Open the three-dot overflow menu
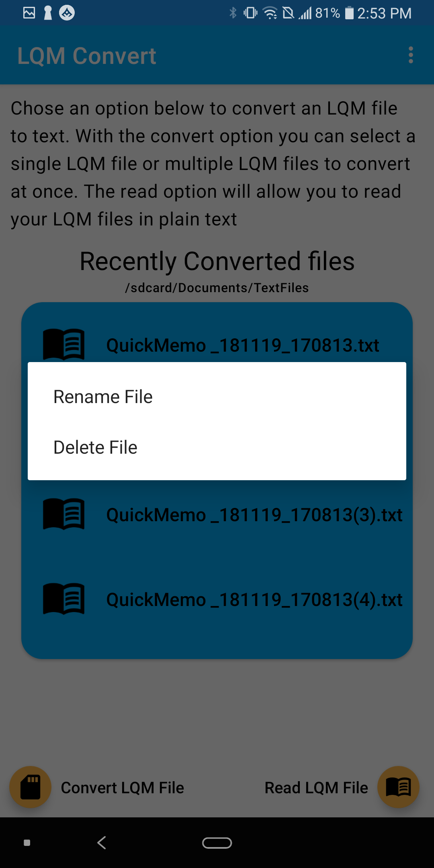The height and width of the screenshot is (868, 434). [411, 55]
